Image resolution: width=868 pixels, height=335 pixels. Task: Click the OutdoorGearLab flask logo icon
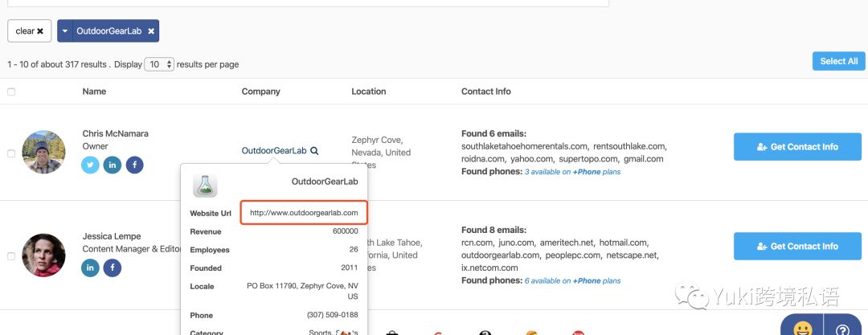click(x=205, y=186)
